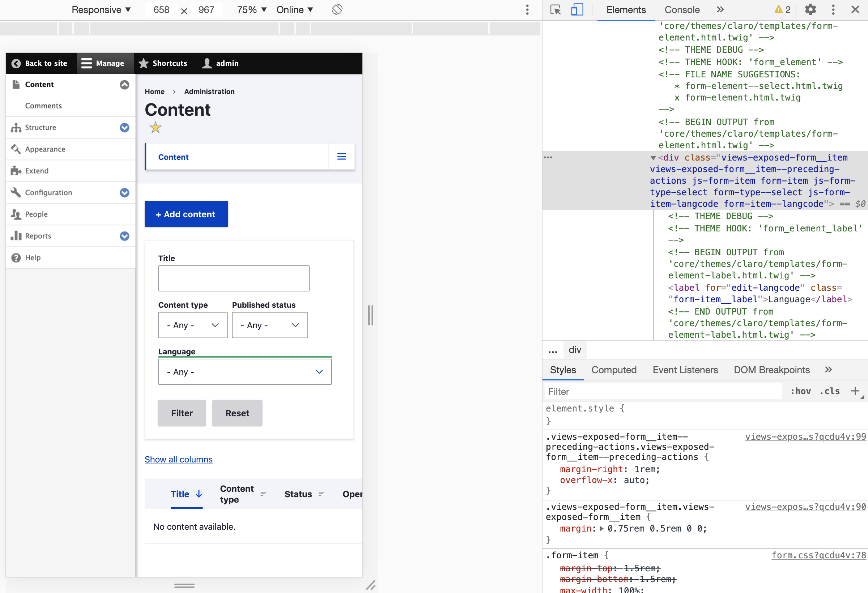This screenshot has width=868, height=593.
Task: Toggle .cls class editor
Action: coord(830,391)
